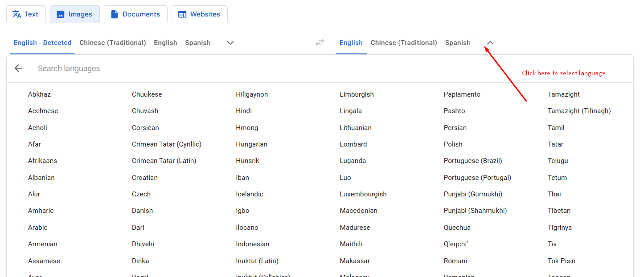Choose Crimean Tatar (Cyrillic) language
Image resolution: width=644 pixels, height=277 pixels.
[x=167, y=144]
